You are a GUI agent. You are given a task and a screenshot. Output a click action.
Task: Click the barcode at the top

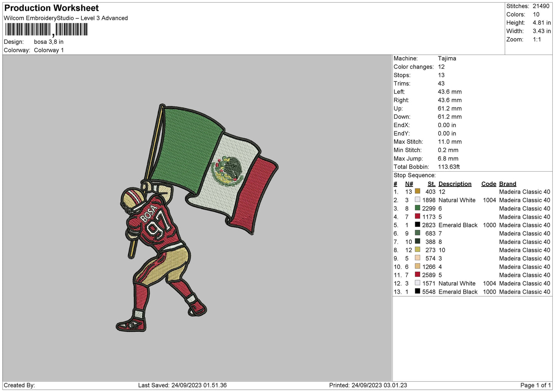click(x=46, y=30)
